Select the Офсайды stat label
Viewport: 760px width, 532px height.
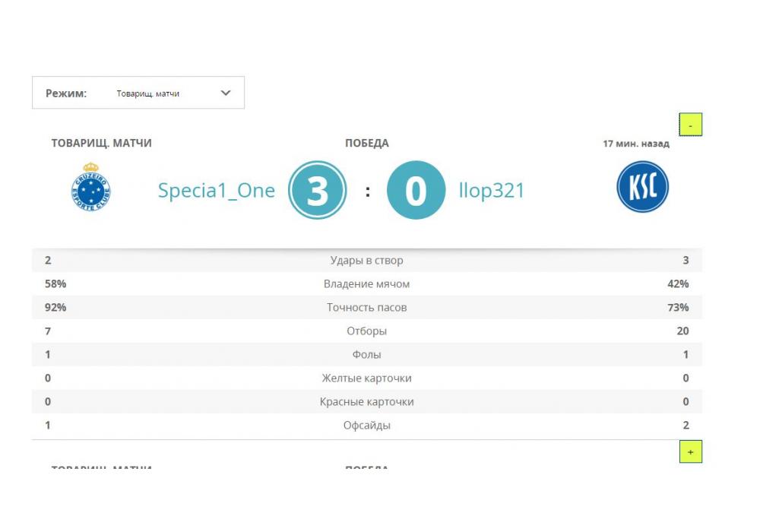(367, 426)
